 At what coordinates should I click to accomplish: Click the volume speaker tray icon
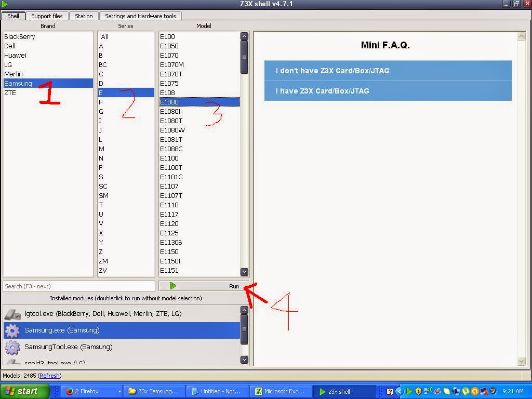pos(494,391)
